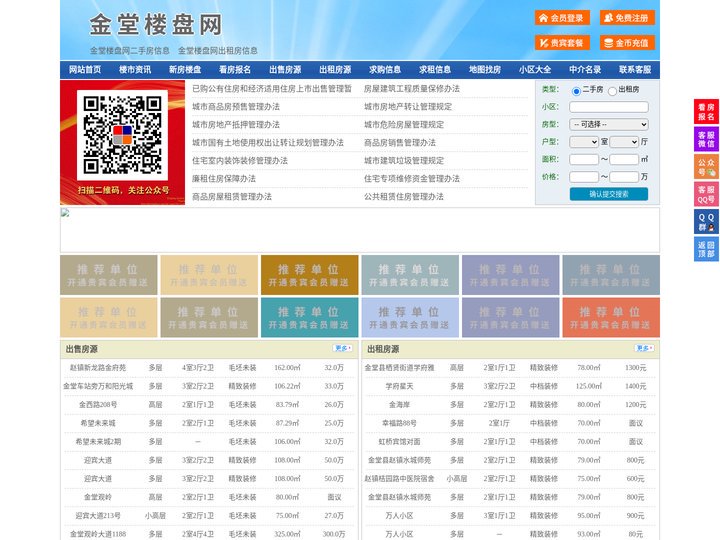
Task: Click the pink 客服QQ号 sidebar icon
Action: click(x=706, y=194)
